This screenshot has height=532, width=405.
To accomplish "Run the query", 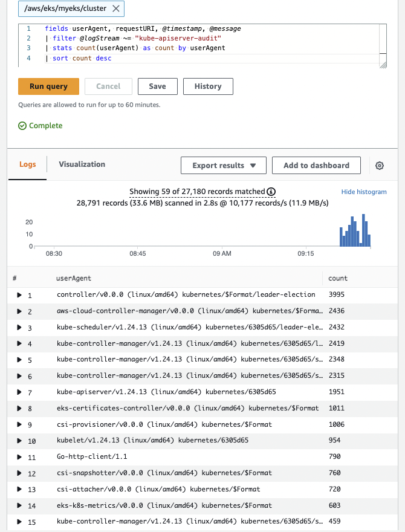I will click(48, 86).
